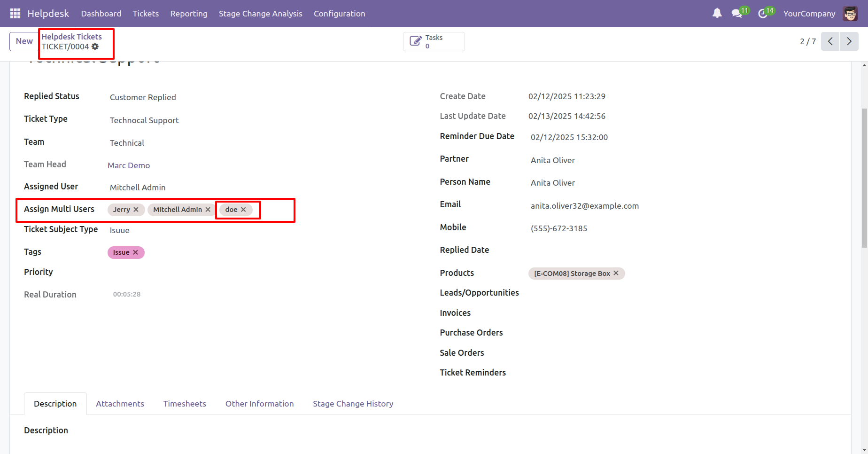
Task: Click the Tasks edit icon
Action: 415,41
